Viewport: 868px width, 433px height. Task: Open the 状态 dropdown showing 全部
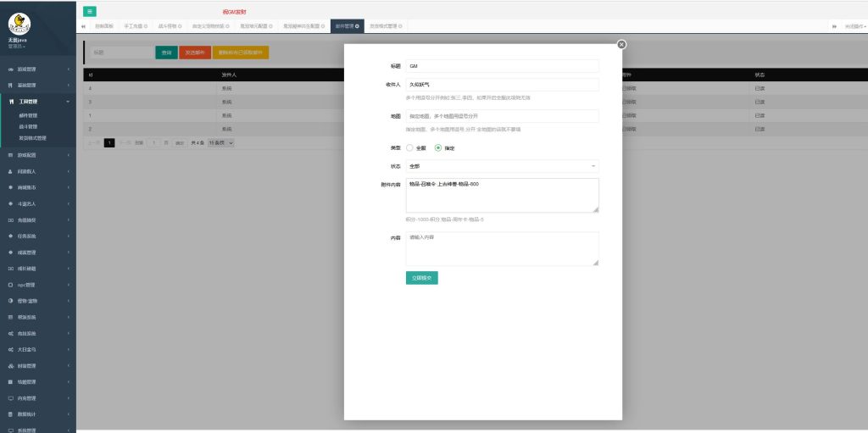(x=503, y=166)
